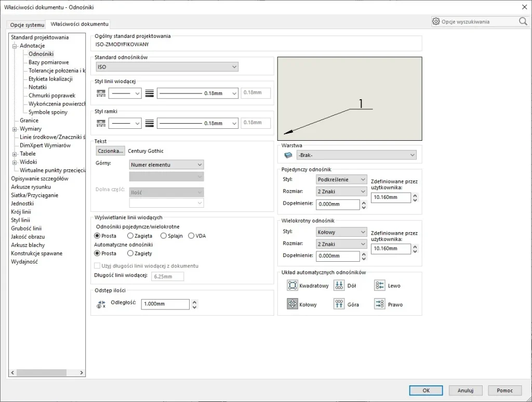Select the Dół balloon layout
Screen dimensions: 532x402
(x=339, y=285)
